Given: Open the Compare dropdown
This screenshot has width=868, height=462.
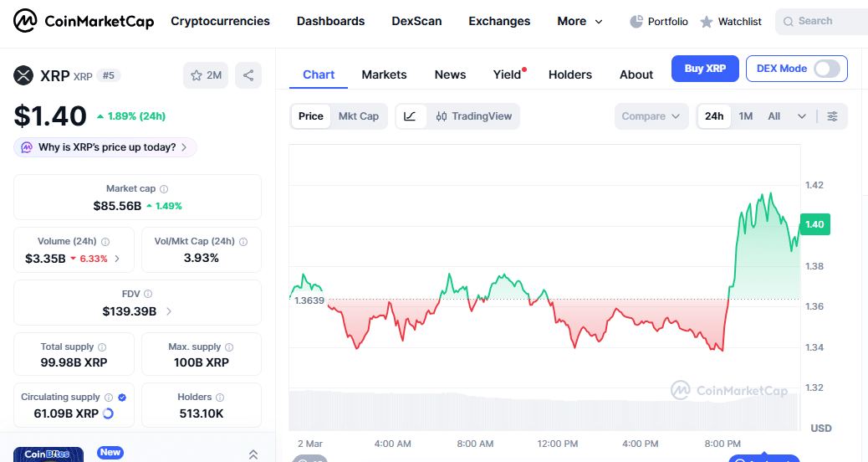Looking at the screenshot, I should 651,116.
